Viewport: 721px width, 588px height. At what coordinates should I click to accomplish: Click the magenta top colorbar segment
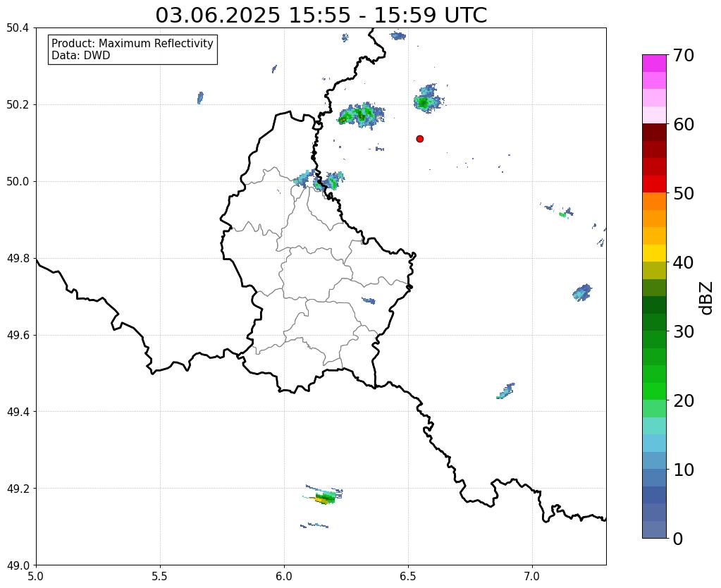[x=654, y=63]
